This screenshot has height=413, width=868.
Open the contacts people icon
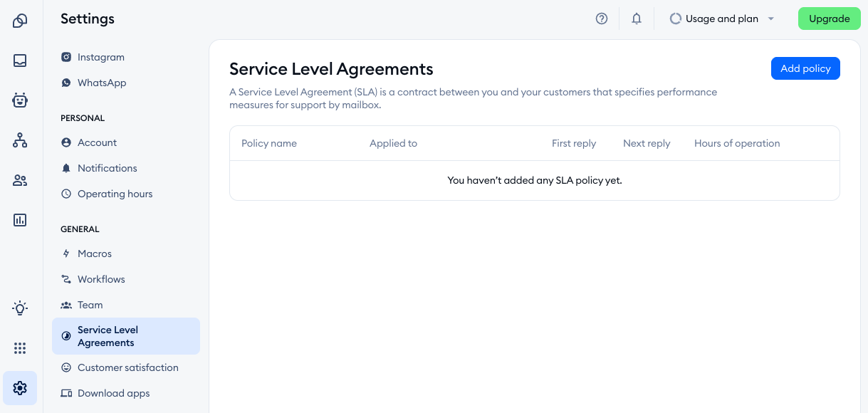pyautogui.click(x=20, y=180)
